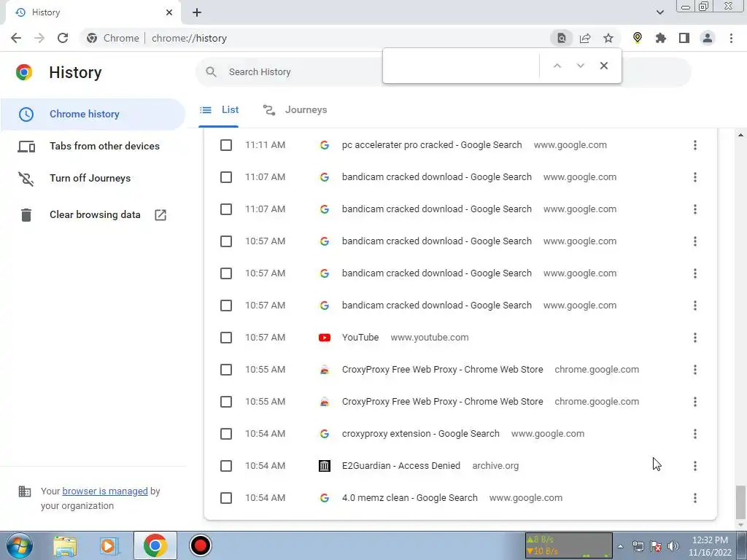Switch to the Journeys tab
Viewport: 747px width, 560px height.
pos(295,110)
